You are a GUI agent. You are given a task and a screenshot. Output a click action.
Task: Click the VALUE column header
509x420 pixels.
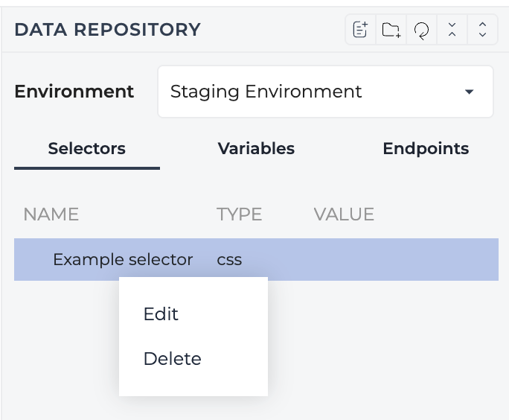tap(344, 214)
